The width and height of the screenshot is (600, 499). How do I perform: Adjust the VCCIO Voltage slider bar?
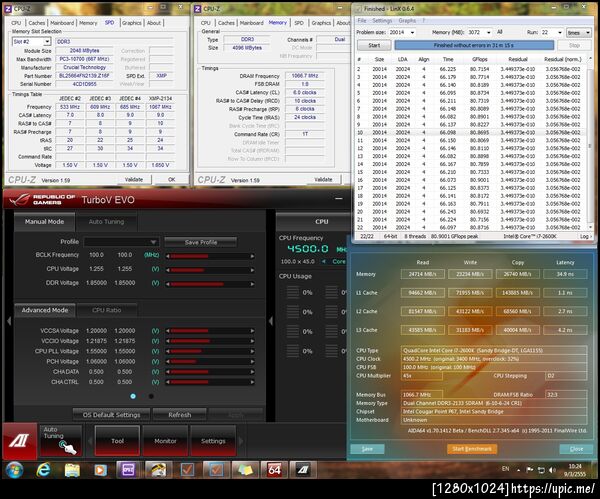click(210, 341)
